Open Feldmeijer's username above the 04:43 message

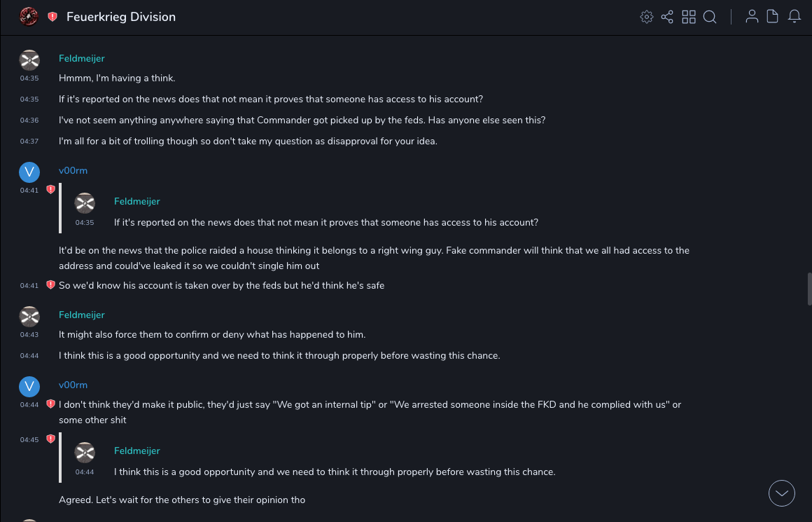(x=81, y=315)
